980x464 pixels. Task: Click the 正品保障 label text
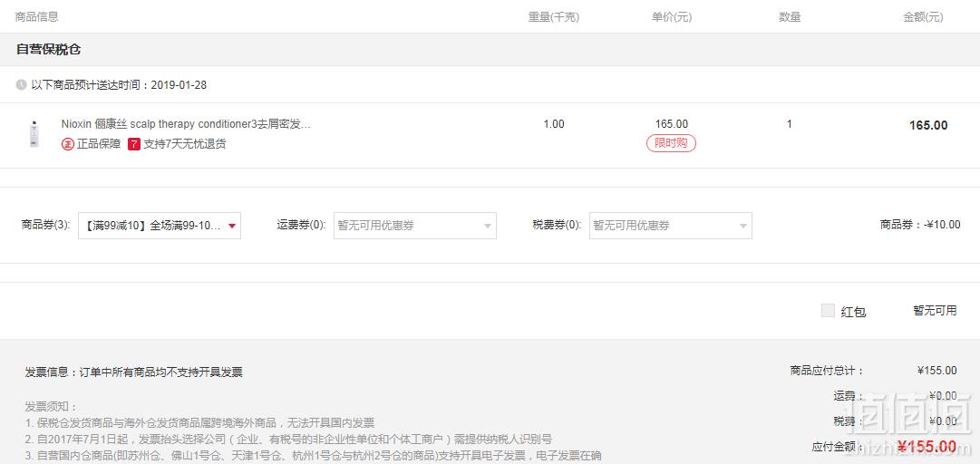pyautogui.click(x=99, y=144)
